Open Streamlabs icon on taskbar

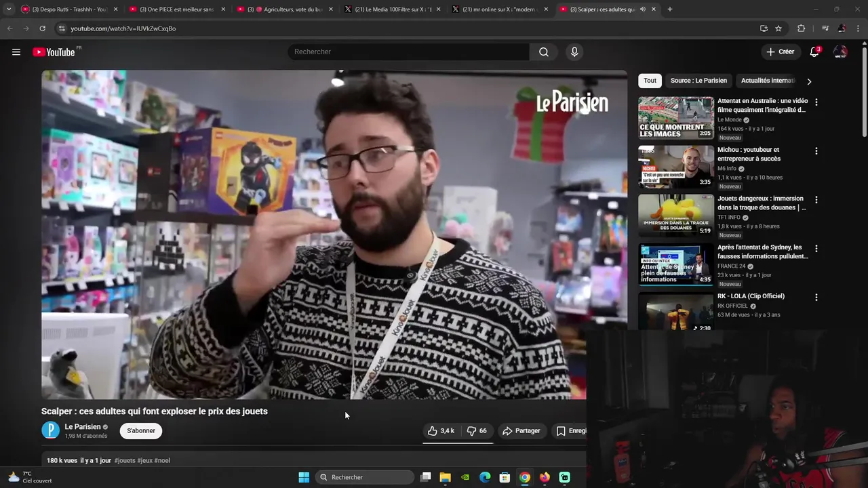coord(565,477)
